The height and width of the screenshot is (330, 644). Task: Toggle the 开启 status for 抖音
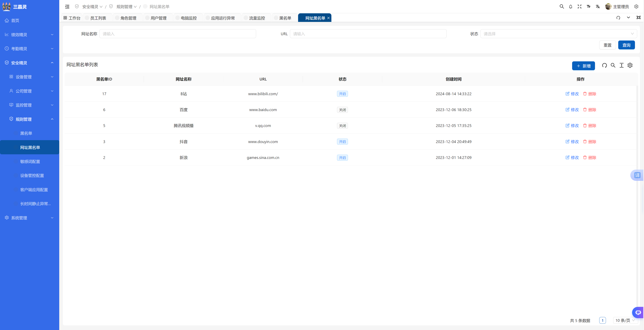pyautogui.click(x=342, y=142)
